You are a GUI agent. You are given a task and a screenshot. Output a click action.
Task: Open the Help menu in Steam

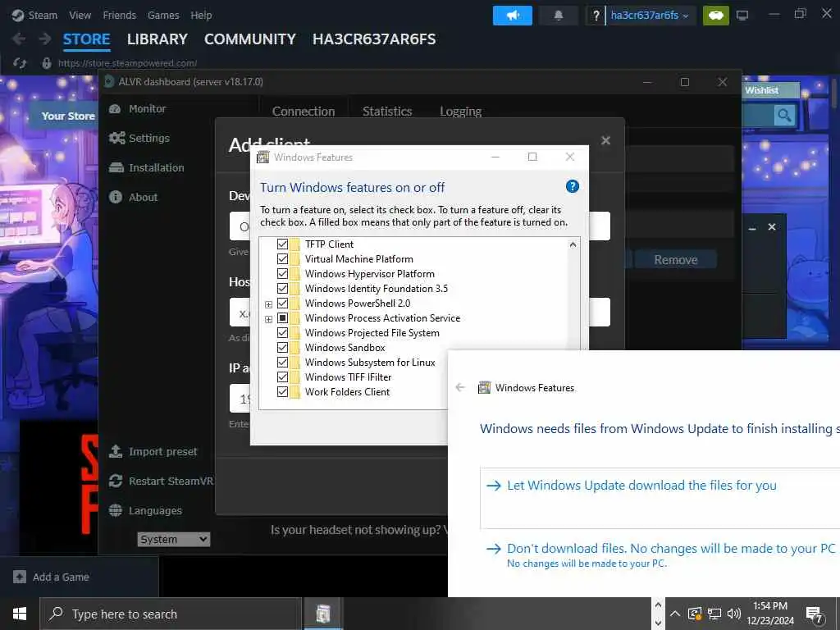(202, 16)
